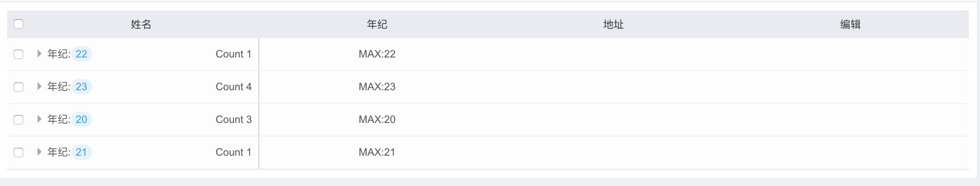Click the blue 22 age badge
The height and width of the screenshot is (186, 980).
pos(81,54)
